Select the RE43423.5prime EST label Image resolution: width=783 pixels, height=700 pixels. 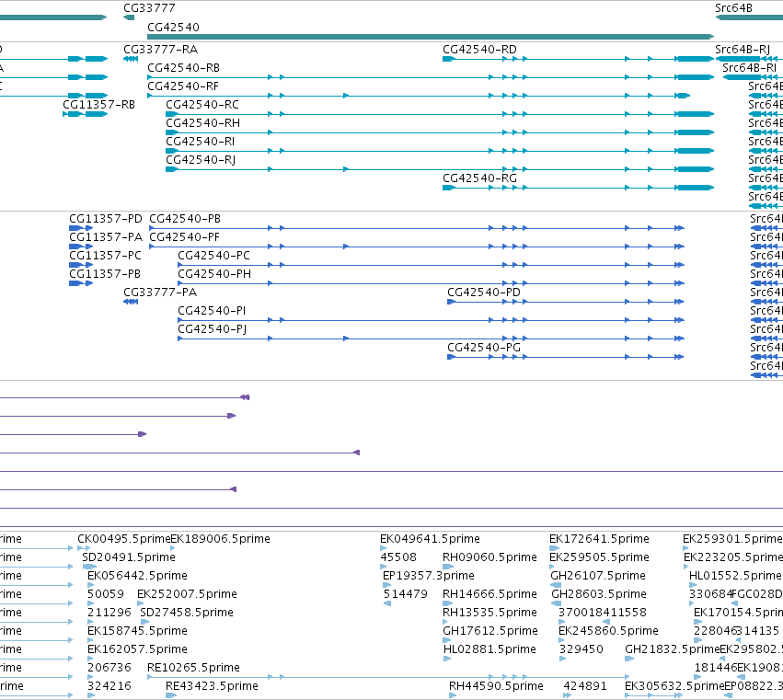[x=213, y=686]
